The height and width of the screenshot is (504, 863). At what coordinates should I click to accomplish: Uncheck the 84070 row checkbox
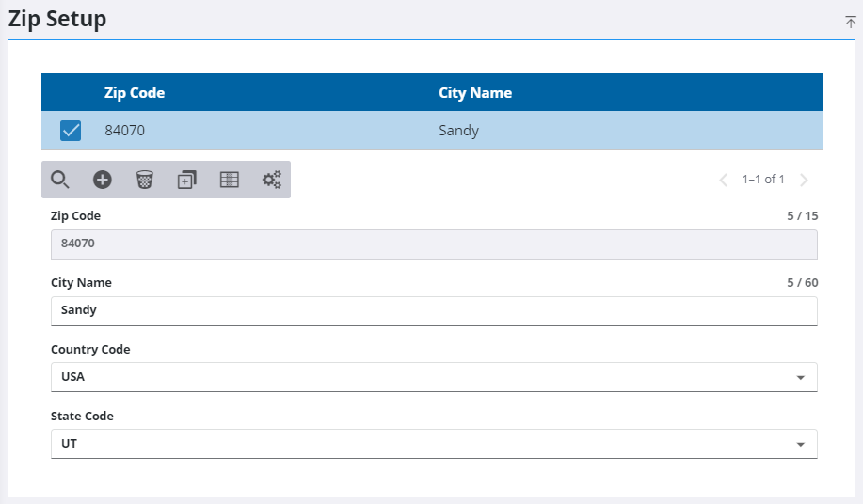pyautogui.click(x=71, y=131)
